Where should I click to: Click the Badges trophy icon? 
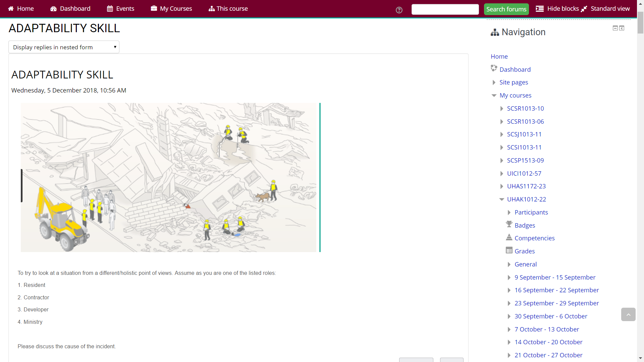509,224
